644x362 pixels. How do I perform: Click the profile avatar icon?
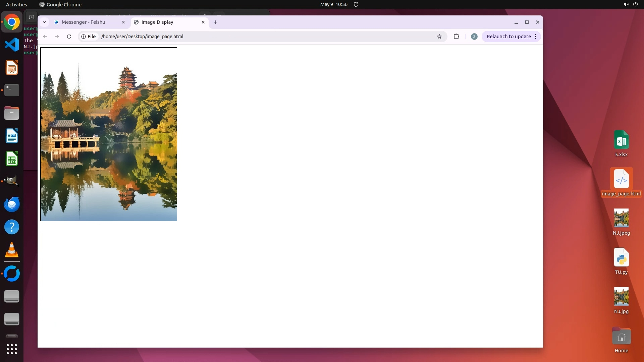pos(474,37)
